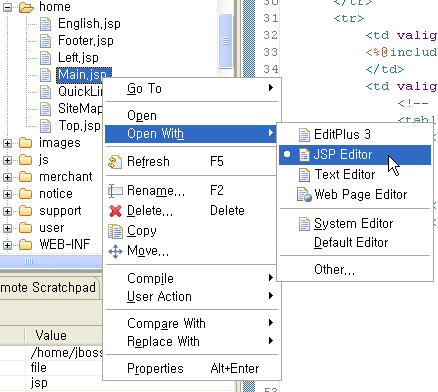Image resolution: width=438 pixels, height=392 pixels.
Task: Select the support folder row
Action: (60, 211)
